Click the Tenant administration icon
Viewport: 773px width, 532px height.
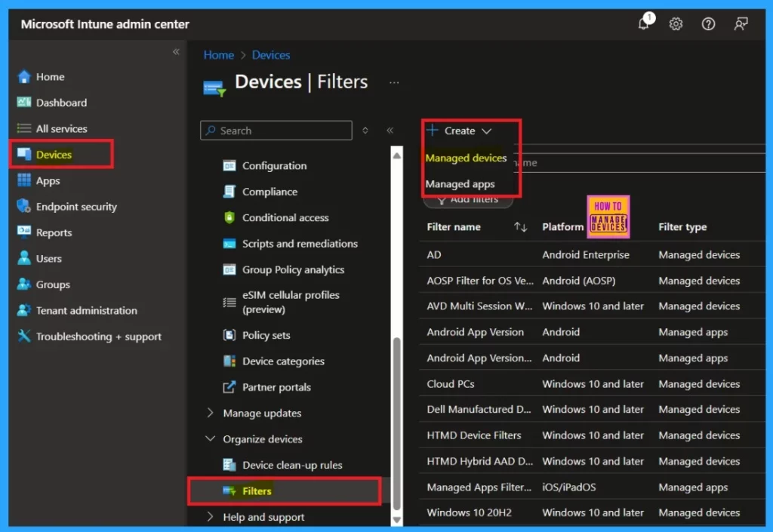click(x=23, y=310)
